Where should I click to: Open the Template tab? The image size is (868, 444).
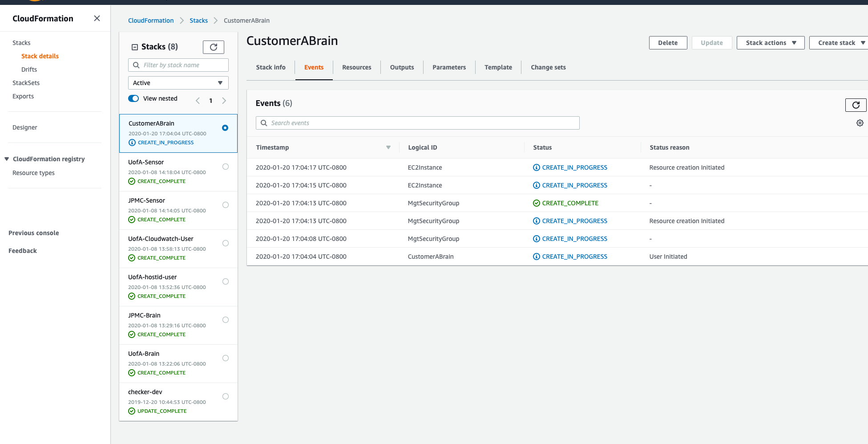tap(498, 67)
